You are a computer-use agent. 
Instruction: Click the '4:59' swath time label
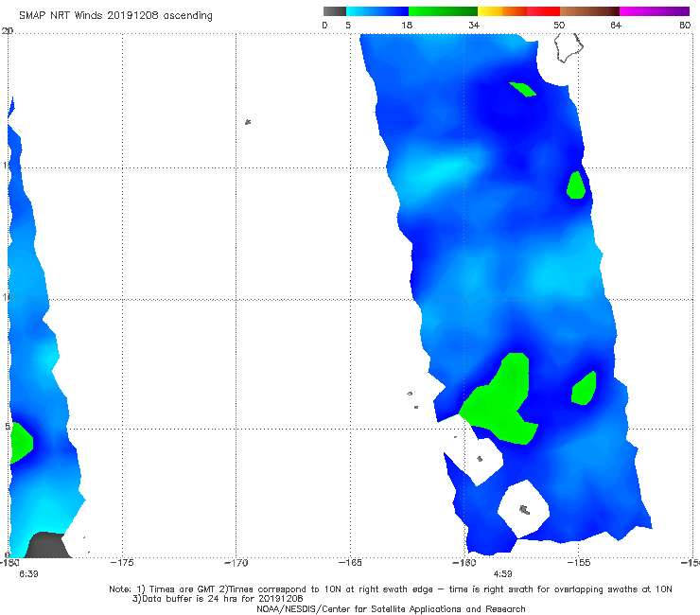click(x=502, y=574)
